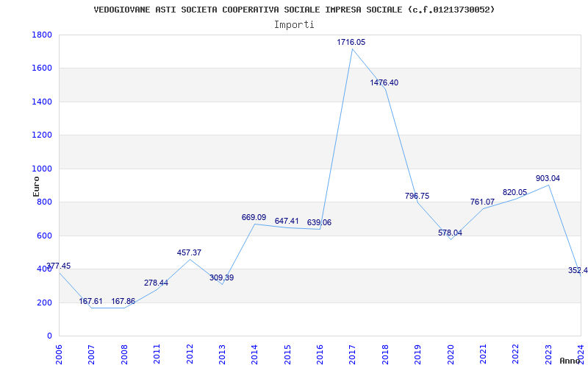Click the 2016 x-axis year label
Viewport: 588px width, 368px height.
click(x=320, y=354)
